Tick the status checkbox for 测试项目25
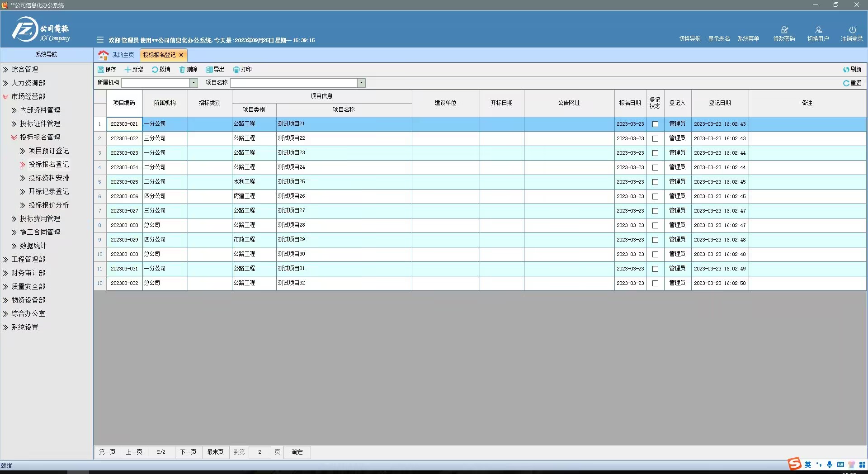 click(655, 182)
